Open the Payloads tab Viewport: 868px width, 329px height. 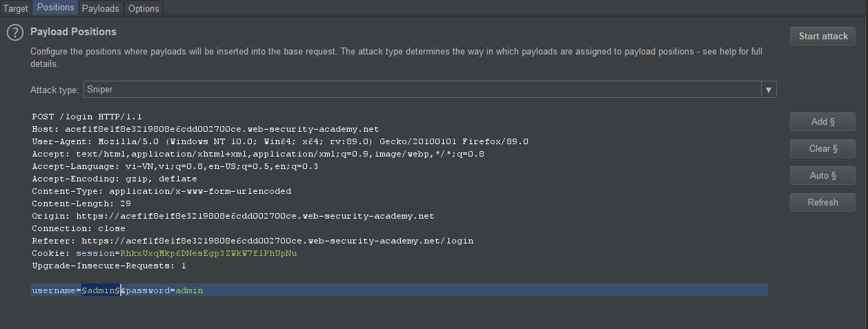[101, 8]
